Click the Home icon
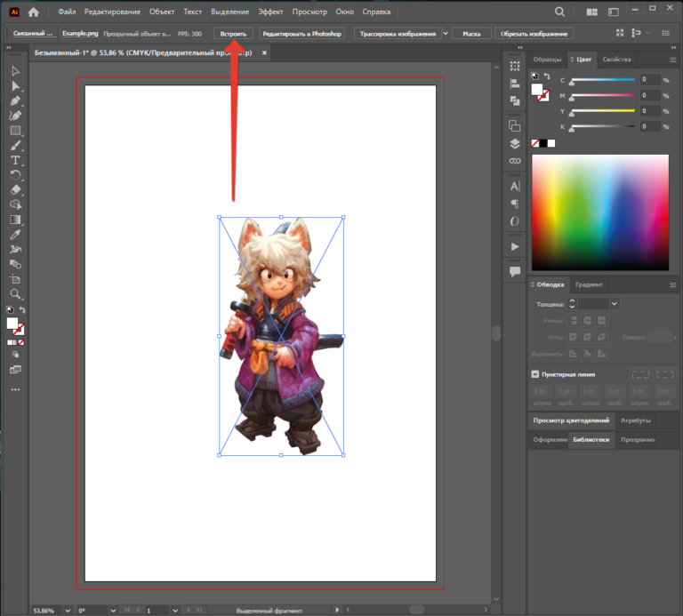The height and width of the screenshot is (616, 683). pyautogui.click(x=34, y=12)
